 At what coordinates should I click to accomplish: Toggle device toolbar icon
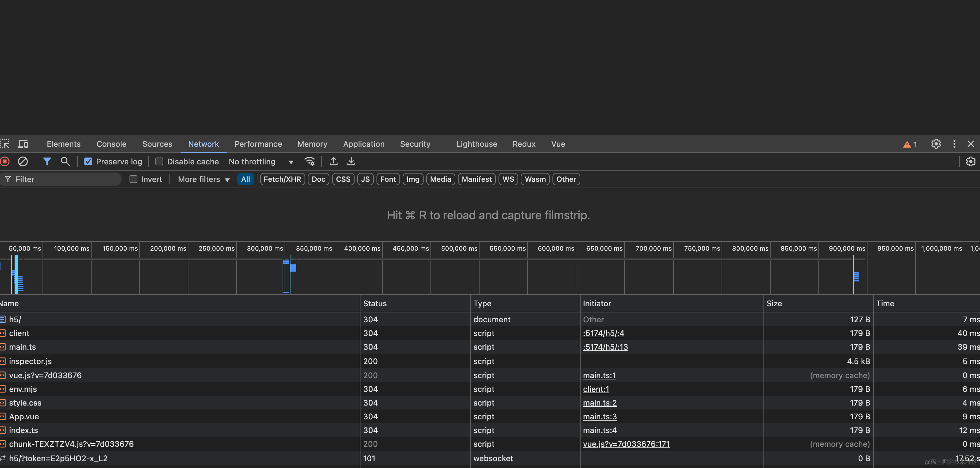click(23, 144)
